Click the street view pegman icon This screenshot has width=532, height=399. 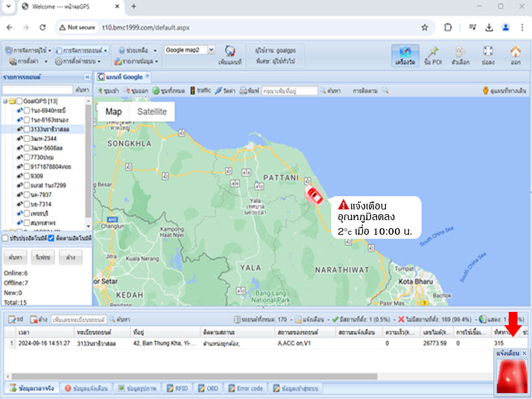[485, 90]
